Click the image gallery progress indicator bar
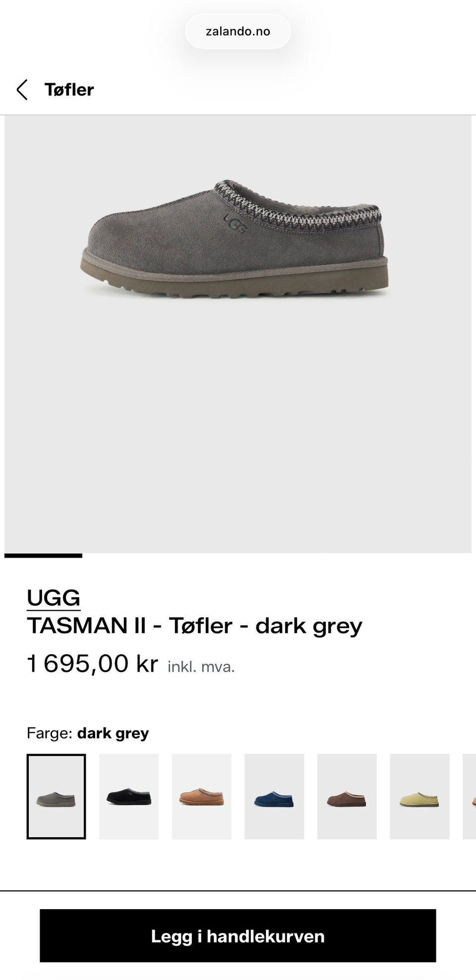Viewport: 476px width, 980px height. tap(43, 556)
